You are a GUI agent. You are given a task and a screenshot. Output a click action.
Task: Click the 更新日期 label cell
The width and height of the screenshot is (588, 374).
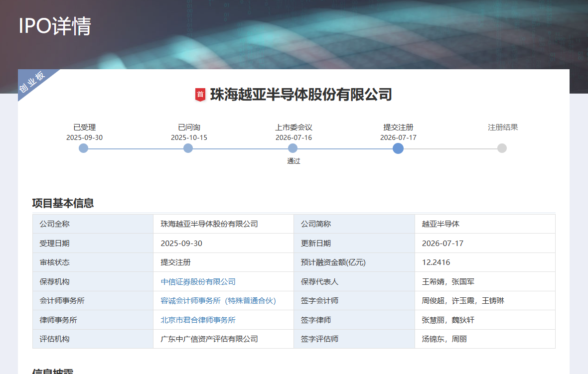[x=354, y=243]
